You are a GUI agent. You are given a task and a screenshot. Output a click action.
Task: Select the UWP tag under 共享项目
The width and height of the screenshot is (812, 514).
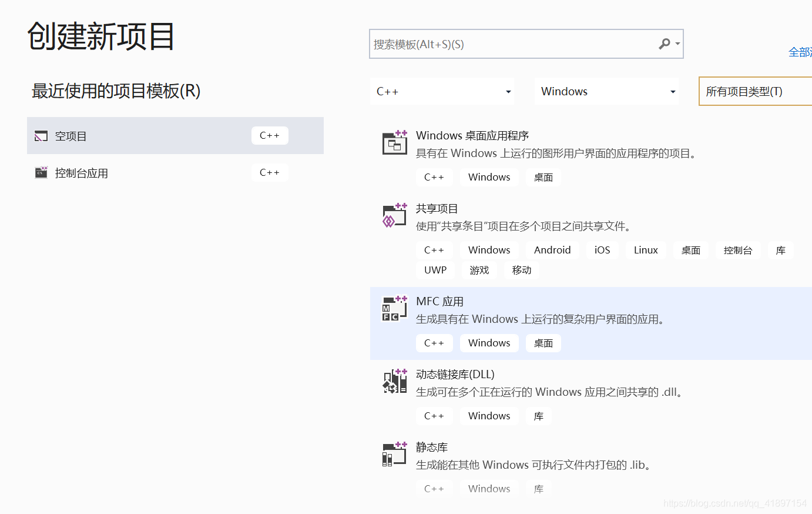[435, 270]
